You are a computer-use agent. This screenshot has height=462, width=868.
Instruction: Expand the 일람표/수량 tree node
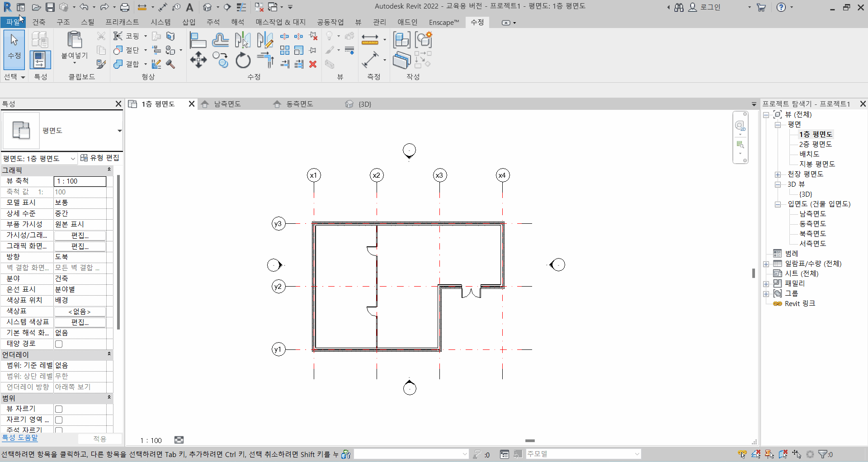766,264
